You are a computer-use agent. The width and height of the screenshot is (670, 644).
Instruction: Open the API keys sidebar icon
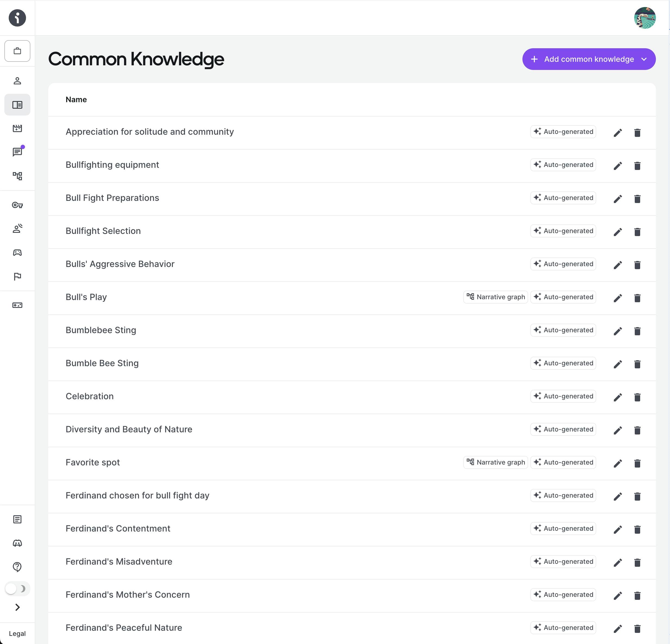[x=17, y=205]
